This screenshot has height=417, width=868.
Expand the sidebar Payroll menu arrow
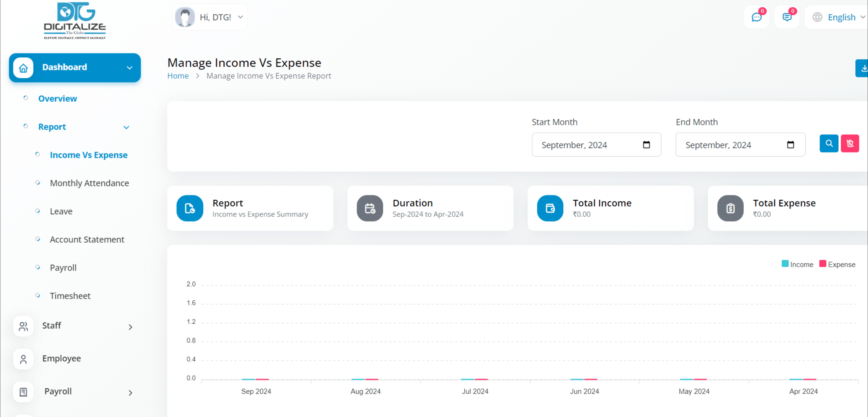[x=130, y=393]
